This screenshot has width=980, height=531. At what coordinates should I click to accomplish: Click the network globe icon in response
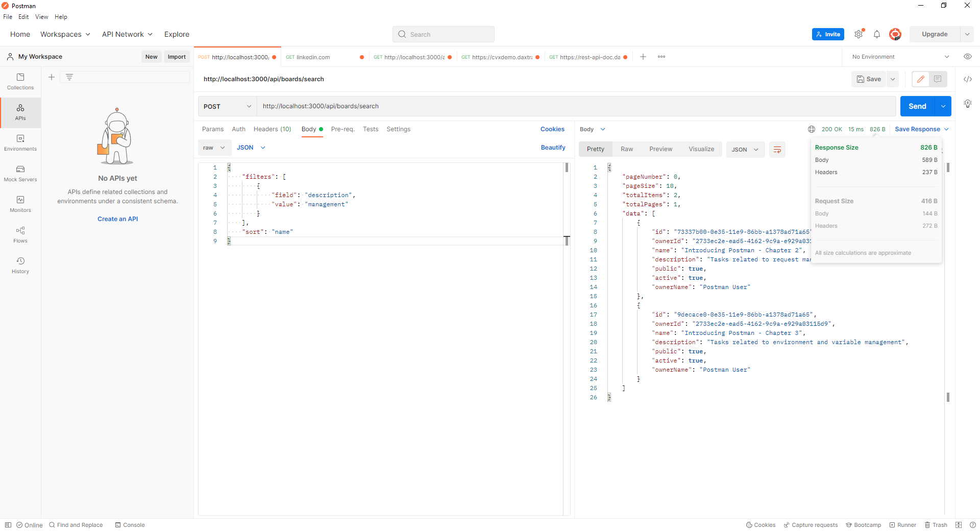(812, 129)
